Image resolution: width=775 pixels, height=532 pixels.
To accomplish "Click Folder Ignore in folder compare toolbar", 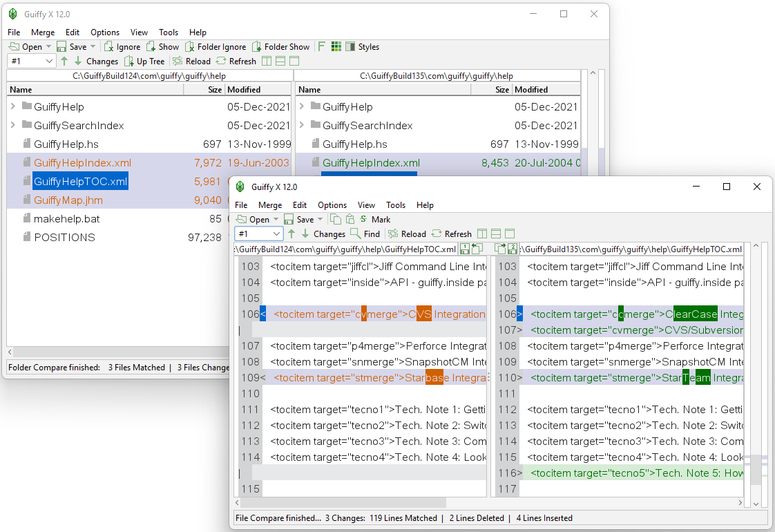I will [215, 47].
